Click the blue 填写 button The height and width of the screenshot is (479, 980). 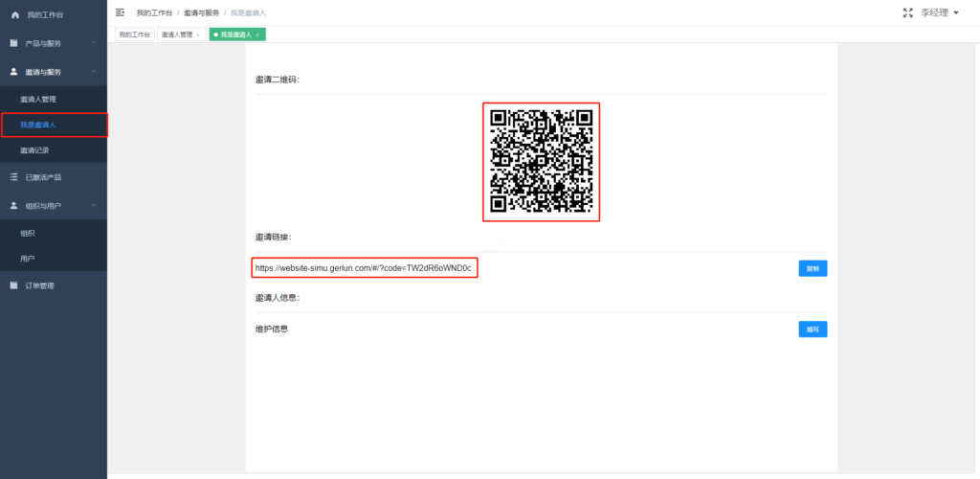point(813,329)
